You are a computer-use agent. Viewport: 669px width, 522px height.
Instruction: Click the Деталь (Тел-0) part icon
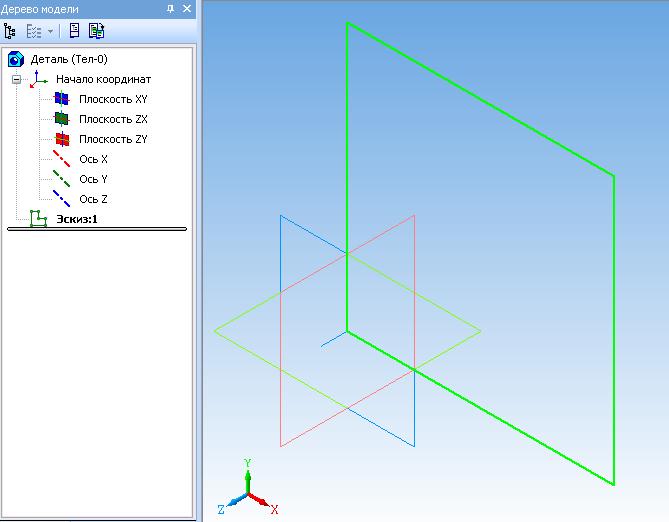(16, 59)
